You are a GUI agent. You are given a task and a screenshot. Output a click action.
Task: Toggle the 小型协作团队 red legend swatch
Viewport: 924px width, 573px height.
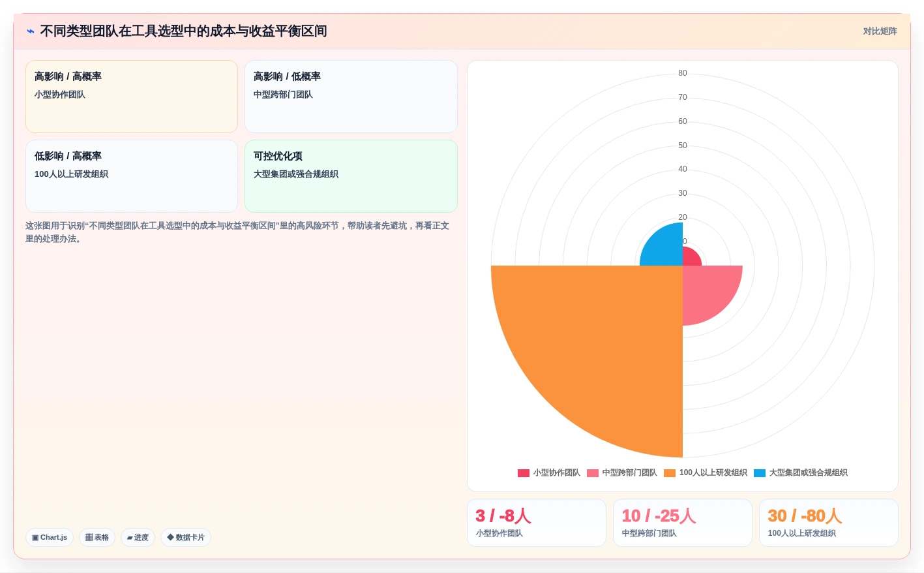point(524,473)
